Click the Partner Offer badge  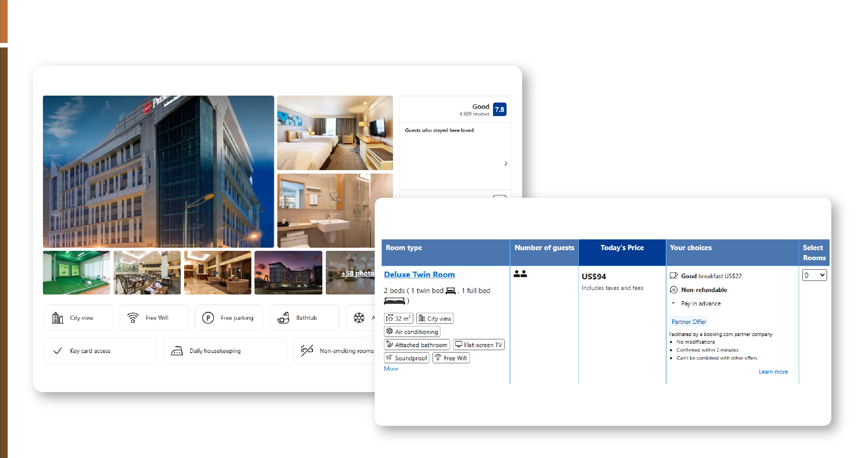(x=688, y=322)
